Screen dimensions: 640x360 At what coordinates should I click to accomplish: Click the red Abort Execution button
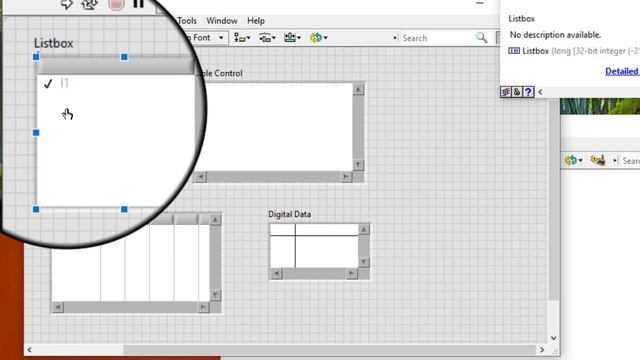[116, 4]
